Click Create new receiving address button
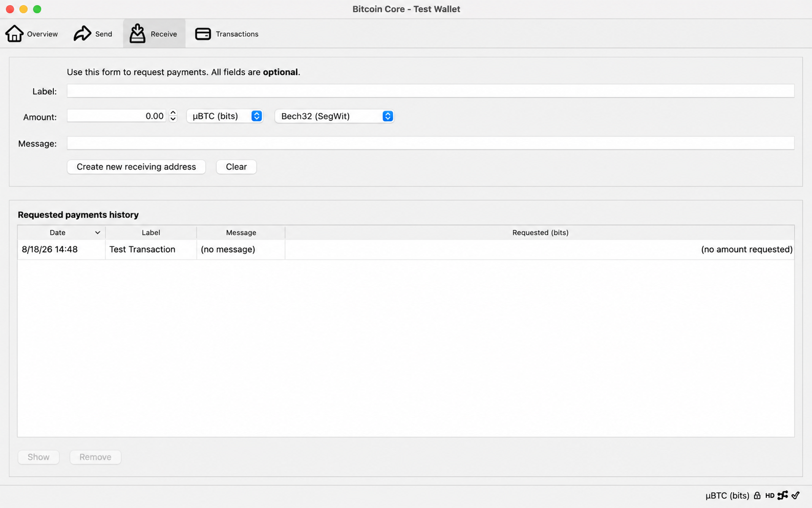 coord(136,167)
